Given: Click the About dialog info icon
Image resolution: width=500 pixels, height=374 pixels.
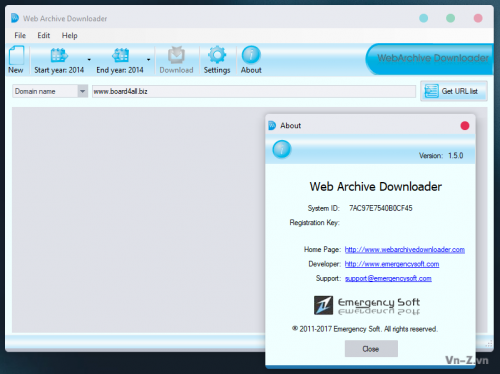Looking at the screenshot, I should [282, 149].
